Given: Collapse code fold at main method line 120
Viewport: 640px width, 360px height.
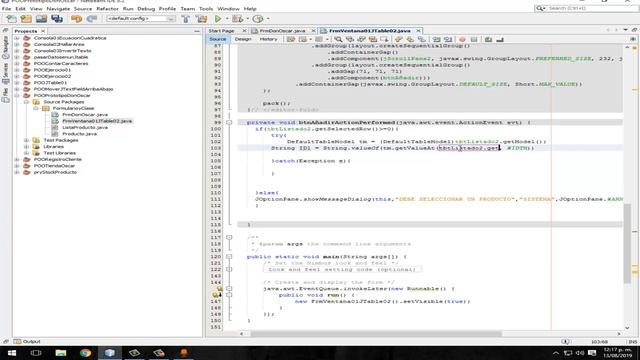Looking at the screenshot, I should [x=229, y=257].
